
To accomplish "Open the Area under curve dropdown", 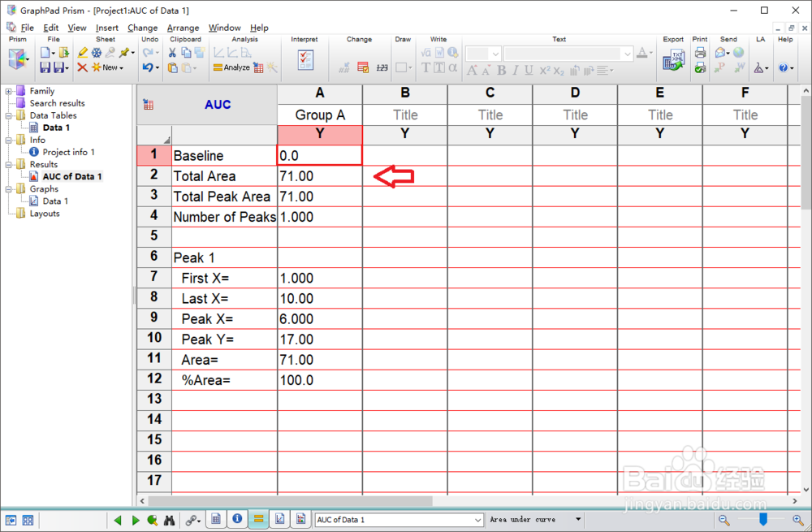I will pos(578,520).
